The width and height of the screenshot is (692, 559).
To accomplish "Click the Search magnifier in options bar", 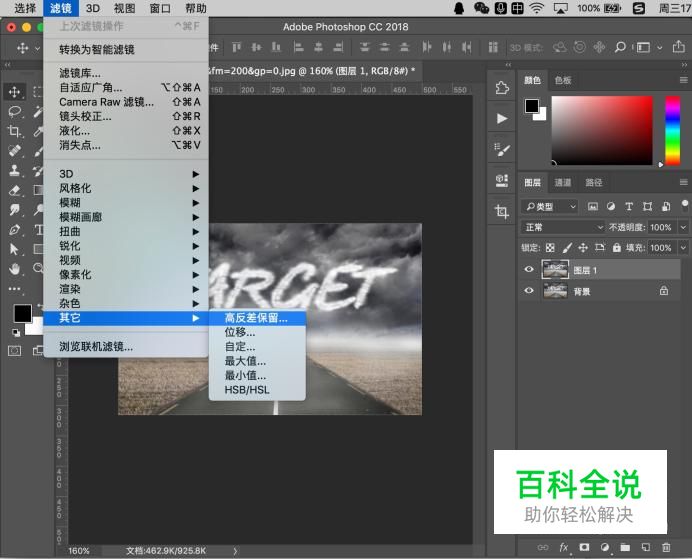I will coord(620,47).
